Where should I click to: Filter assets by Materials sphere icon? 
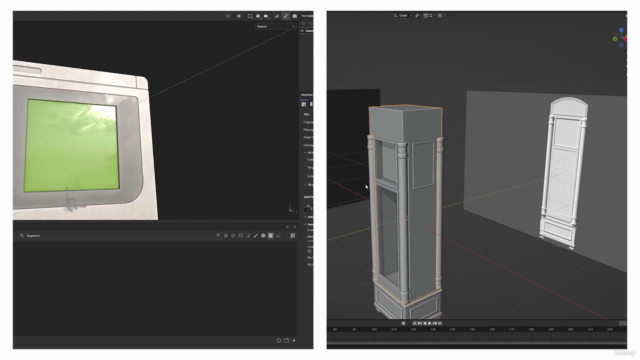[x=226, y=236]
